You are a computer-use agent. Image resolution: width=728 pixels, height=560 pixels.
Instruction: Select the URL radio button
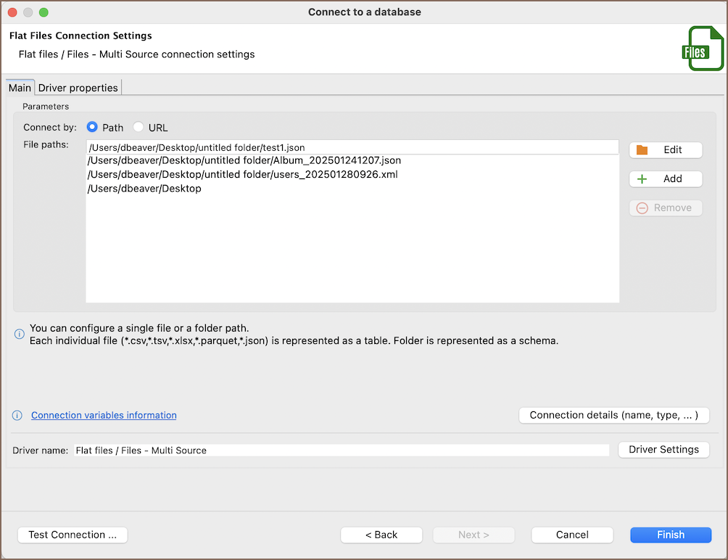[x=138, y=128]
